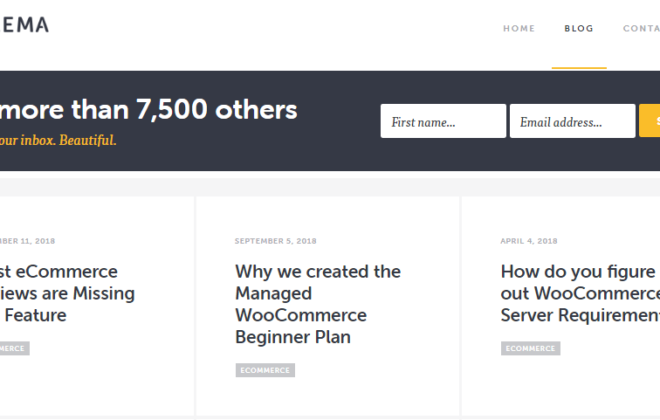Focus the First name input field
Image resolution: width=660 pixels, height=420 pixels.
(x=443, y=121)
